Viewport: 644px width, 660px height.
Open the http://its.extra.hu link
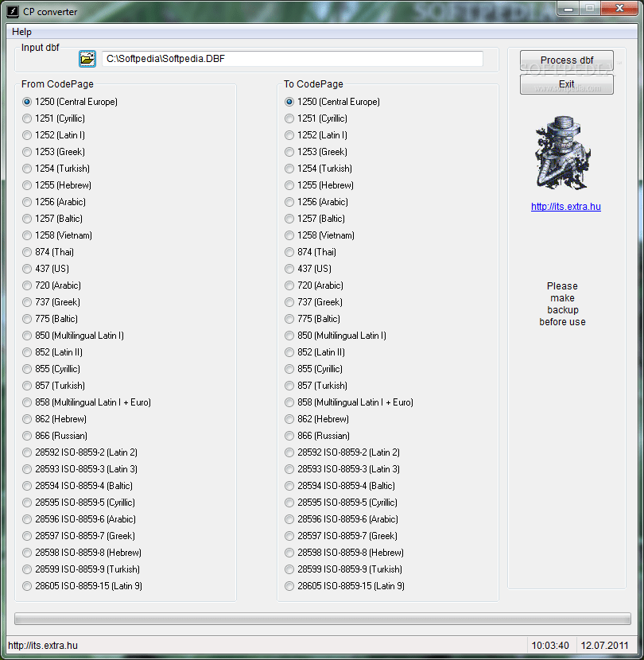point(565,206)
